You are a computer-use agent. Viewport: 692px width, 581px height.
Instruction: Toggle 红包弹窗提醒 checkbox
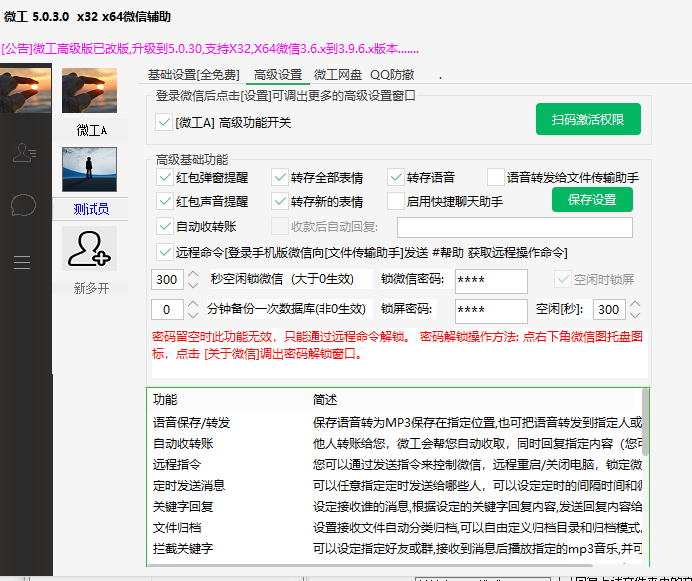[x=165, y=177]
